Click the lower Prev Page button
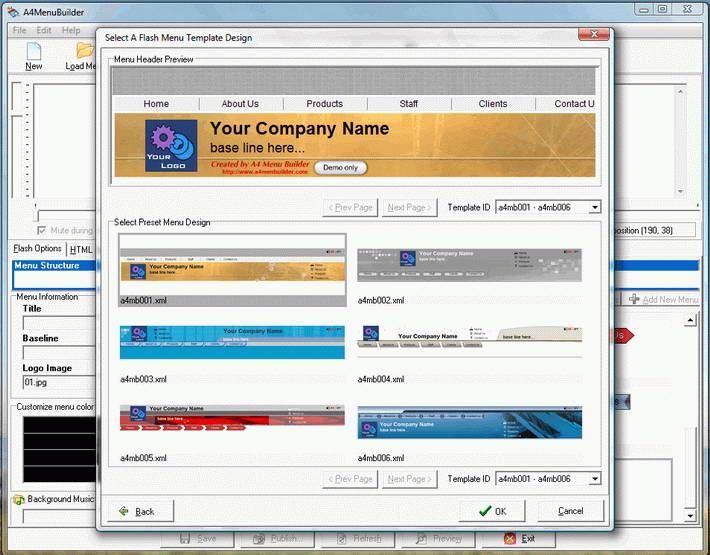 pos(350,479)
